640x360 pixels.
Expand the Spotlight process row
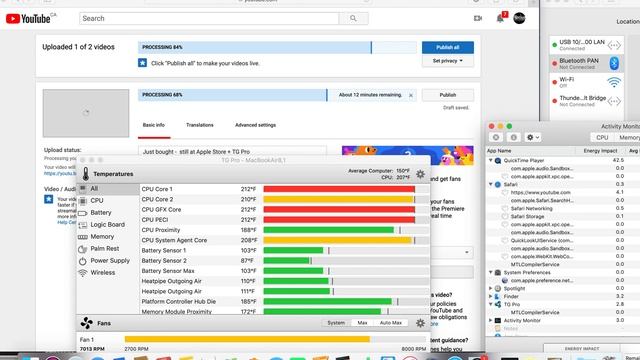pos(491,289)
